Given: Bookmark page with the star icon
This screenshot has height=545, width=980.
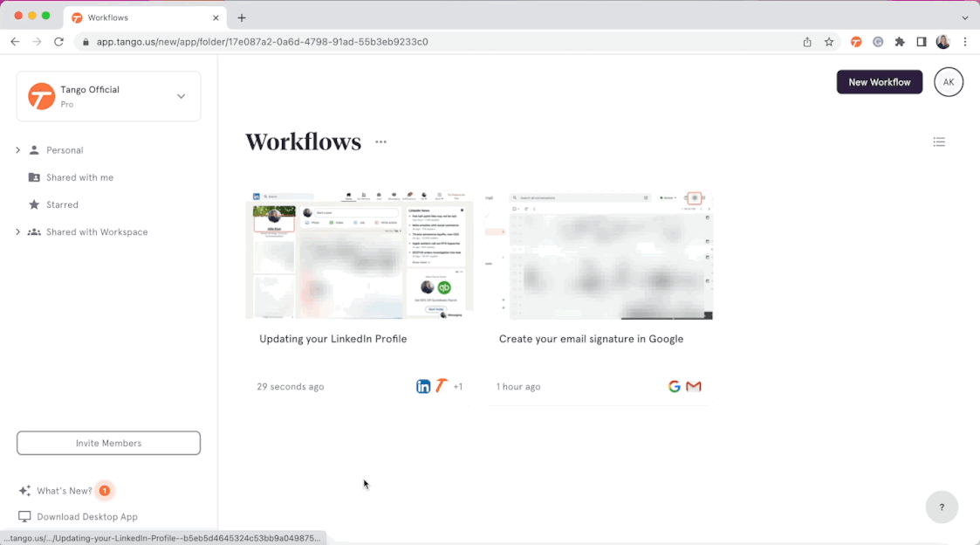Looking at the screenshot, I should tap(829, 42).
